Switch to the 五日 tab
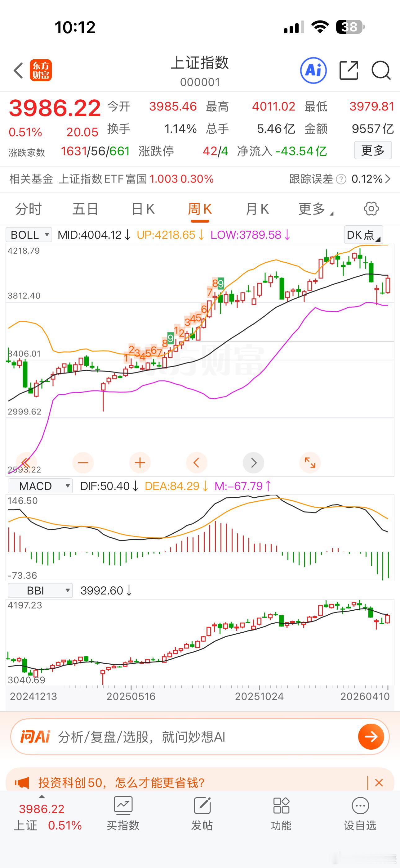The height and width of the screenshot is (868, 400). coord(85,209)
